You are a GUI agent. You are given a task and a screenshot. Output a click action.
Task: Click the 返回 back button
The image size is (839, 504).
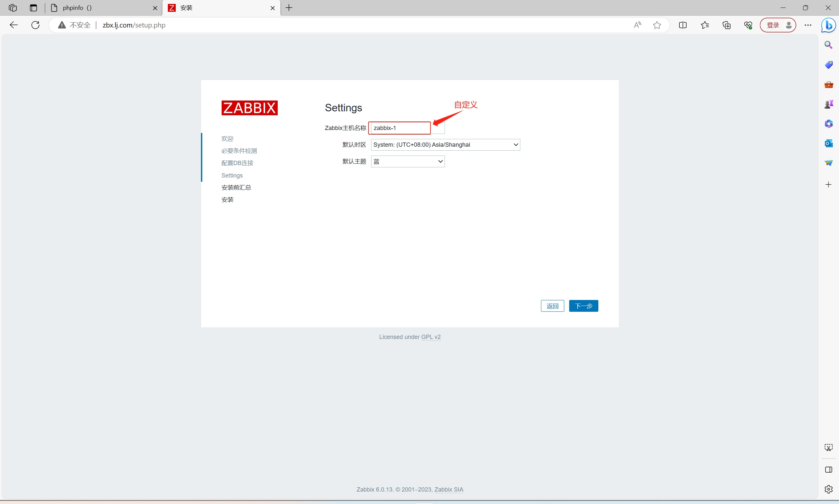[552, 306]
